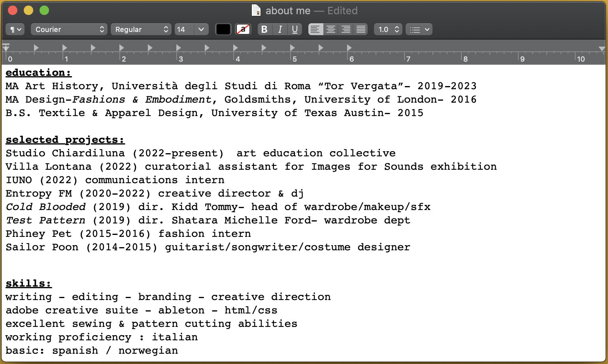Click the 'Edited' status in title bar
Image resolution: width=608 pixels, height=364 pixels.
(x=342, y=11)
